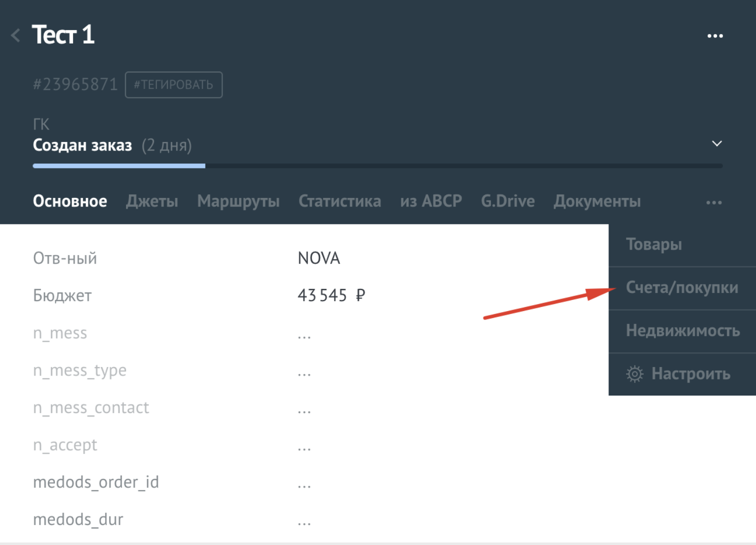Open the Маршруты tab
Screen dimensions: 756x545
tap(238, 201)
